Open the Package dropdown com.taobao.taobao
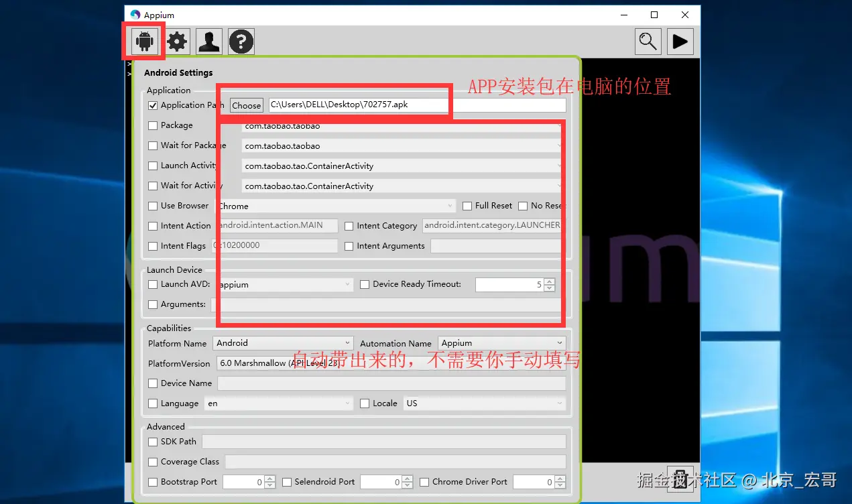Screen dimensions: 852x504 point(404,126)
